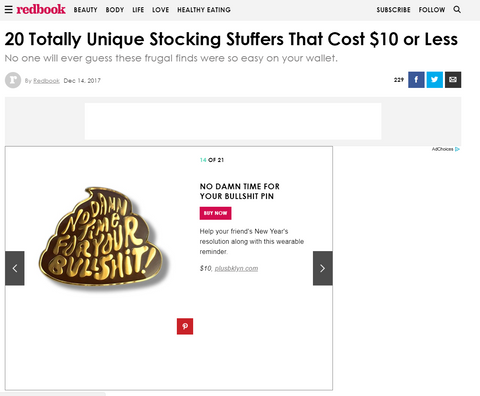This screenshot has height=396, width=480.
Task: Open the hamburger menu icon
Action: click(x=9, y=10)
